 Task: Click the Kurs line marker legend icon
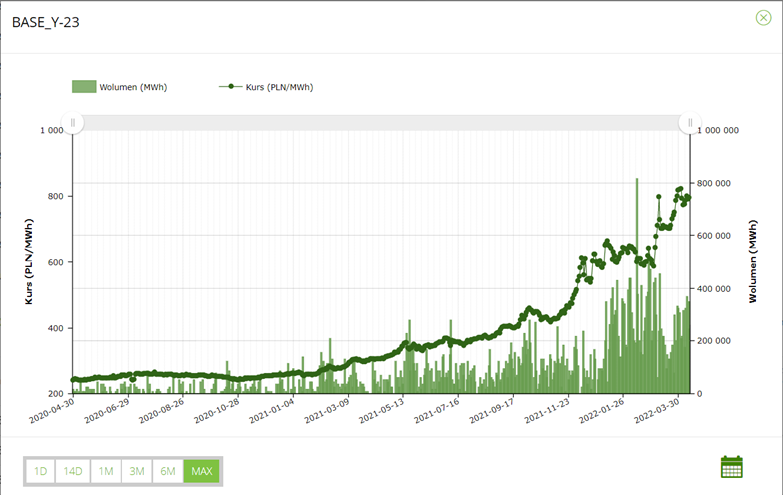[x=230, y=87]
